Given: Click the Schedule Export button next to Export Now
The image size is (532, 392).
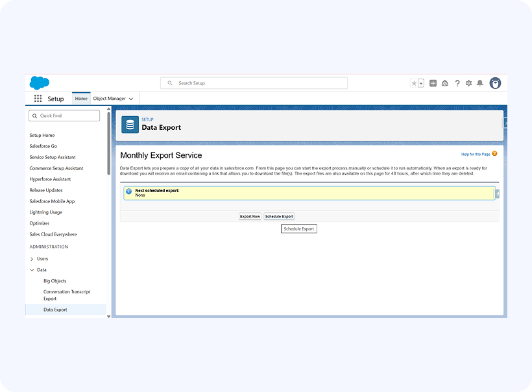Looking at the screenshot, I should [x=279, y=216].
